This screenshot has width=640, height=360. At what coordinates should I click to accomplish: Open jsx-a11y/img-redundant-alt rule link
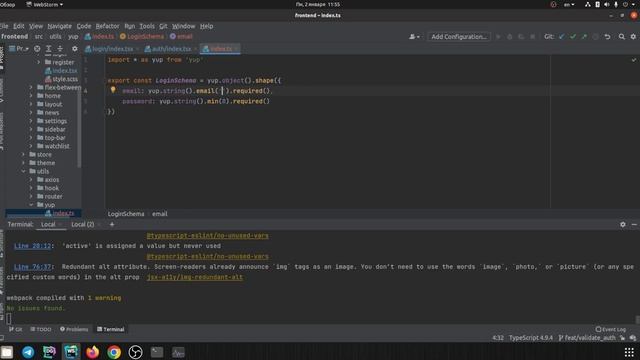tap(195, 277)
